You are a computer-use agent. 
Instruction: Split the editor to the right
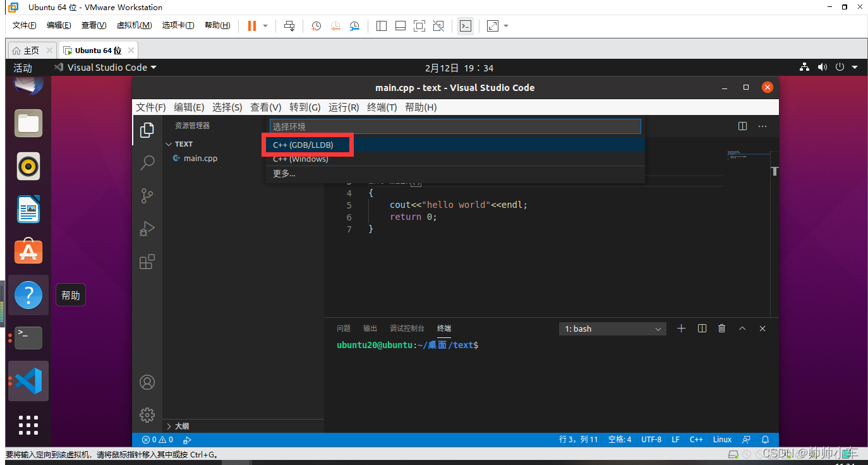tap(743, 126)
